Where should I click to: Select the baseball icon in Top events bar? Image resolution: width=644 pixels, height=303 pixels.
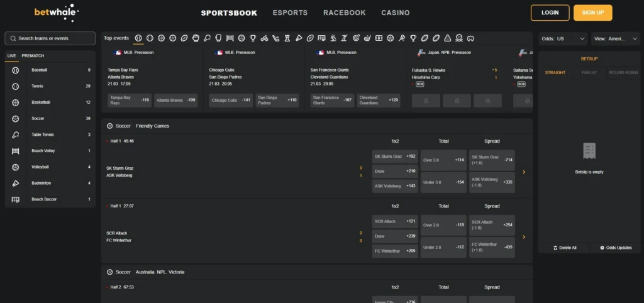138,38
